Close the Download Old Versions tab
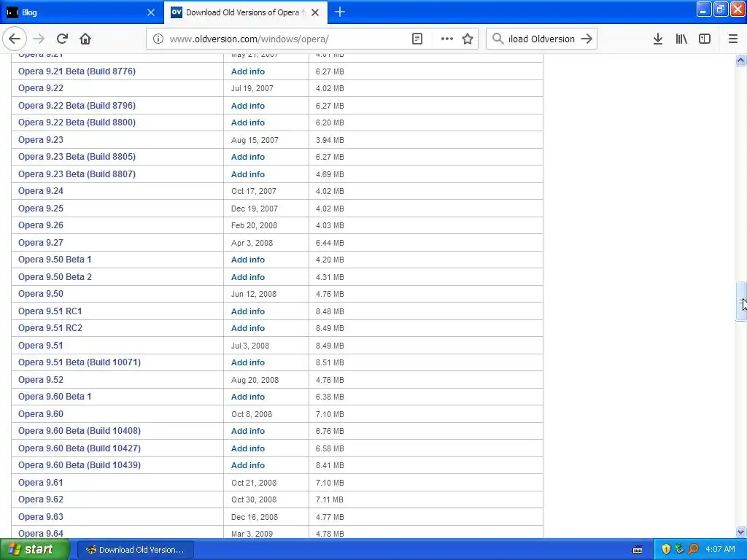This screenshot has width=747, height=560. (315, 12)
